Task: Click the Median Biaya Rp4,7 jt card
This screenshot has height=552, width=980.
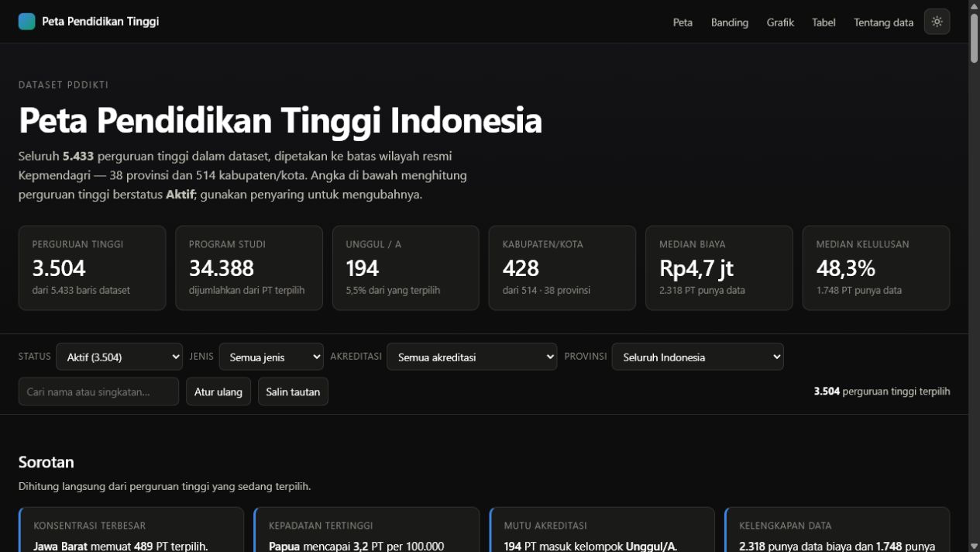Action: click(719, 267)
